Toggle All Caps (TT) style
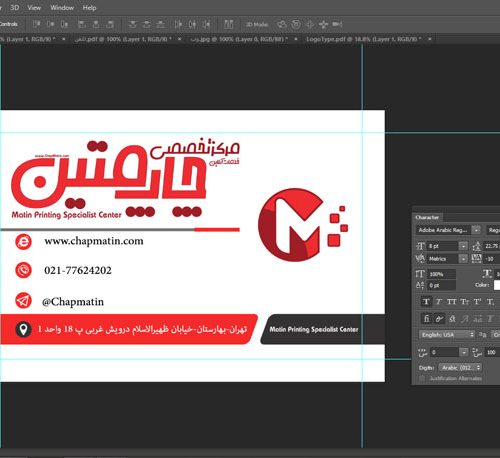Screen dimensions: 500x458 click(452, 302)
